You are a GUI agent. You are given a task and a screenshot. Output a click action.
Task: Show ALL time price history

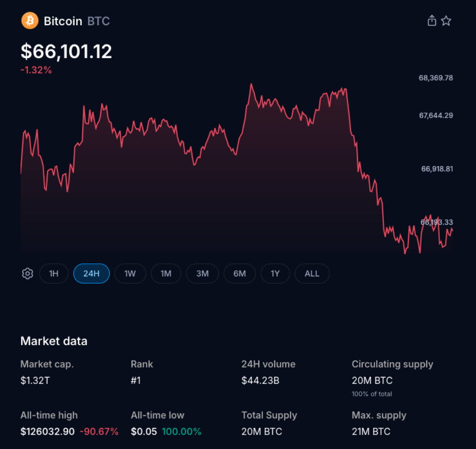[x=312, y=274]
